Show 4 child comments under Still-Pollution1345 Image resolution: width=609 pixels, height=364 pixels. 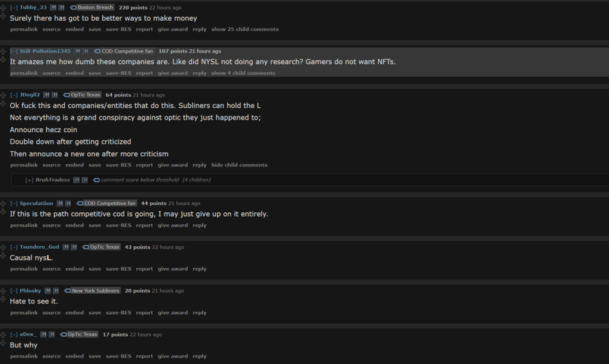(243, 73)
